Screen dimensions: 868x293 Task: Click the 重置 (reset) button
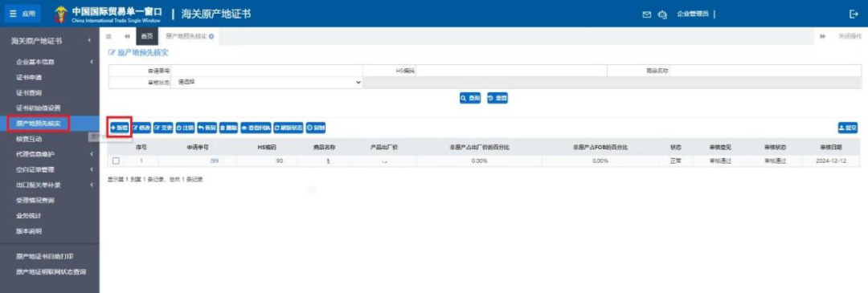(x=497, y=98)
